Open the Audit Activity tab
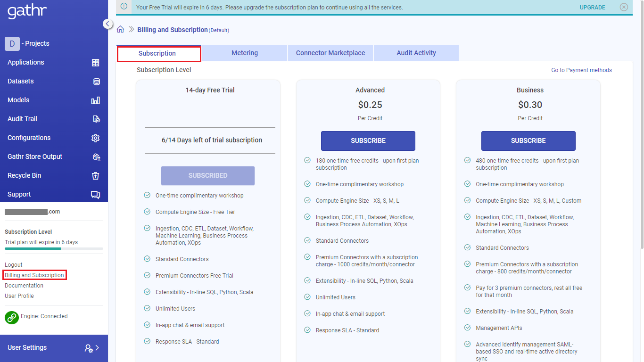The width and height of the screenshot is (644, 362). point(416,53)
